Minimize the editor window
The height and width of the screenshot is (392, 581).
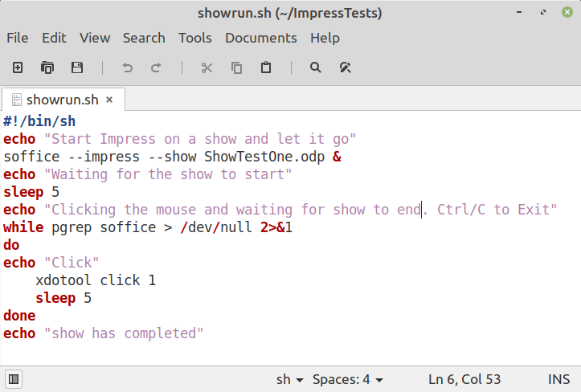[x=519, y=12]
